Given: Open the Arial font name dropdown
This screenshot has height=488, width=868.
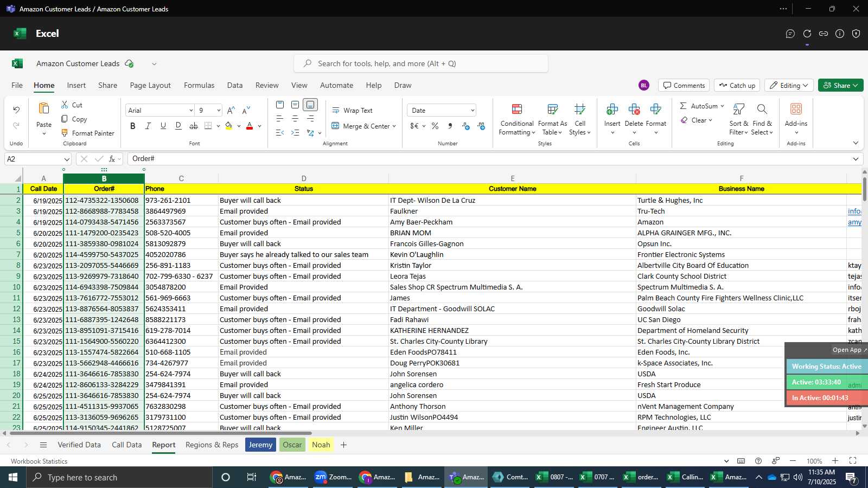Looking at the screenshot, I should click(190, 110).
